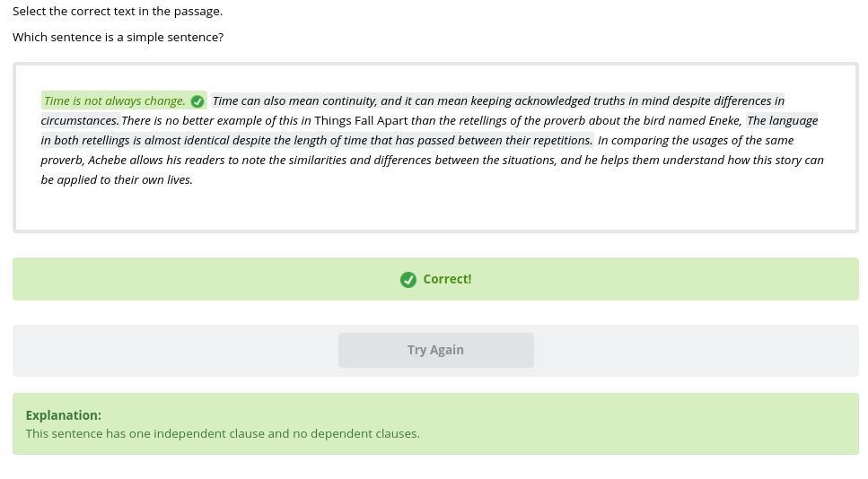Choose the sentence starting "The language in both retellings"
This screenshot has height=479, width=868.
pyautogui.click(x=316, y=141)
